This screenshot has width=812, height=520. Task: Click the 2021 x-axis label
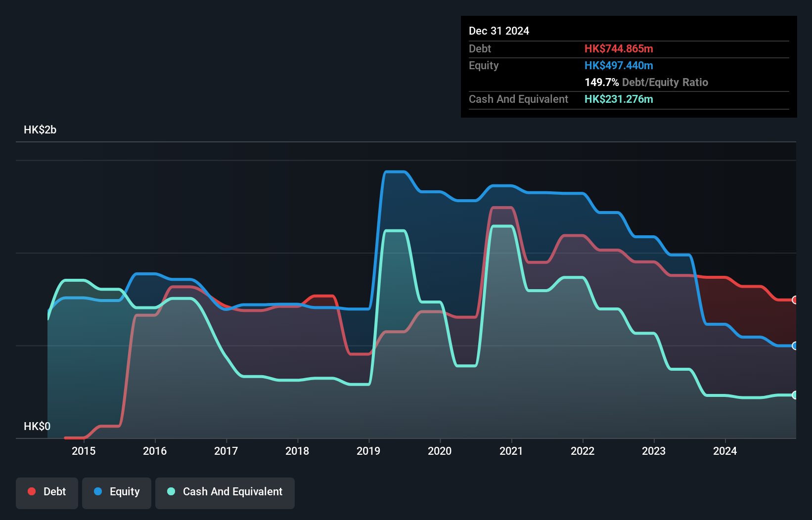[x=511, y=451]
